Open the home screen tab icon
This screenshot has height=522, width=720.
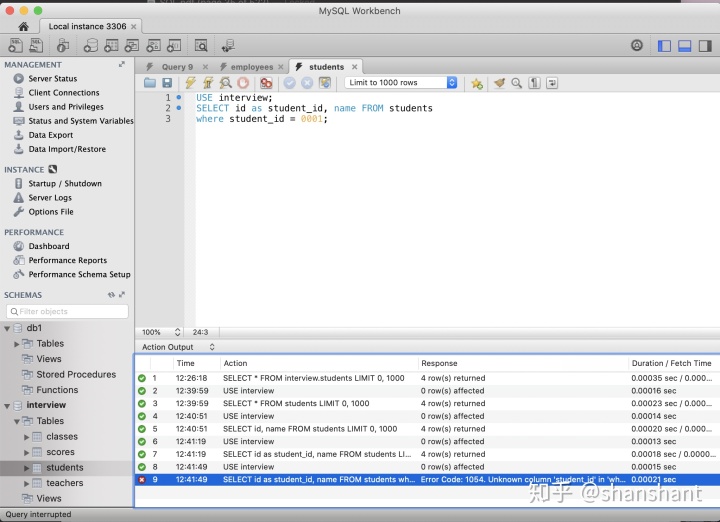23,27
